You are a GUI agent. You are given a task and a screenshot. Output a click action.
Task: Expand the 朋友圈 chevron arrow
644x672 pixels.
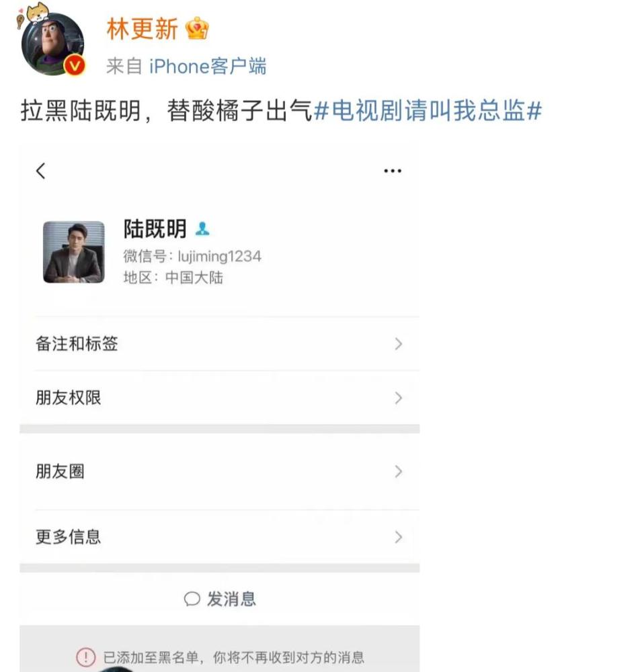pyautogui.click(x=399, y=472)
